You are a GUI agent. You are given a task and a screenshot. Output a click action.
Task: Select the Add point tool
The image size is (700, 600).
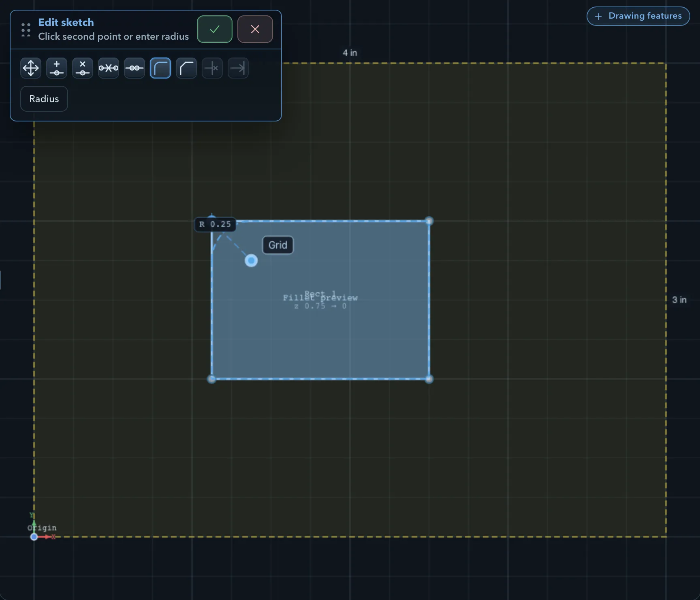[x=57, y=68]
